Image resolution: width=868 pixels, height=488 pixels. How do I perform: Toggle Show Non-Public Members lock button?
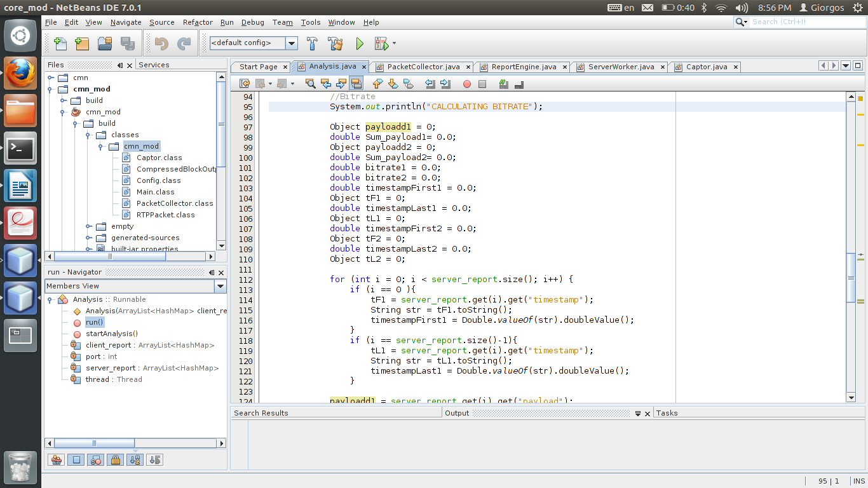116,459
